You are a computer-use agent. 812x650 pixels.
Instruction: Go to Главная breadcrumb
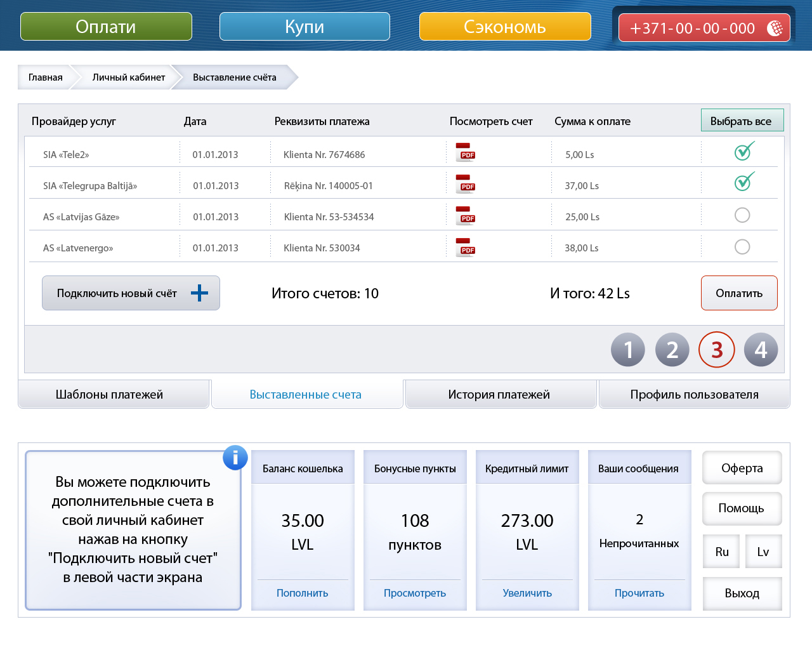tap(46, 77)
